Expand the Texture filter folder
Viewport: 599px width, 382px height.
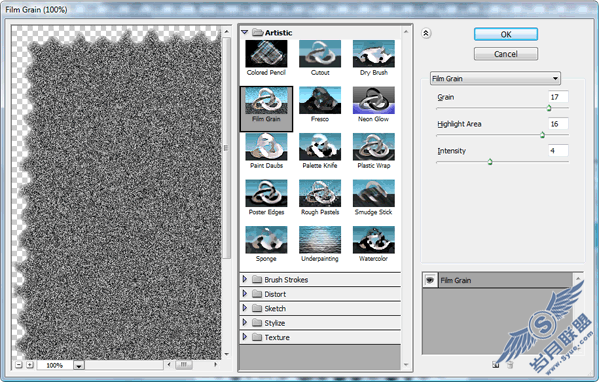244,337
